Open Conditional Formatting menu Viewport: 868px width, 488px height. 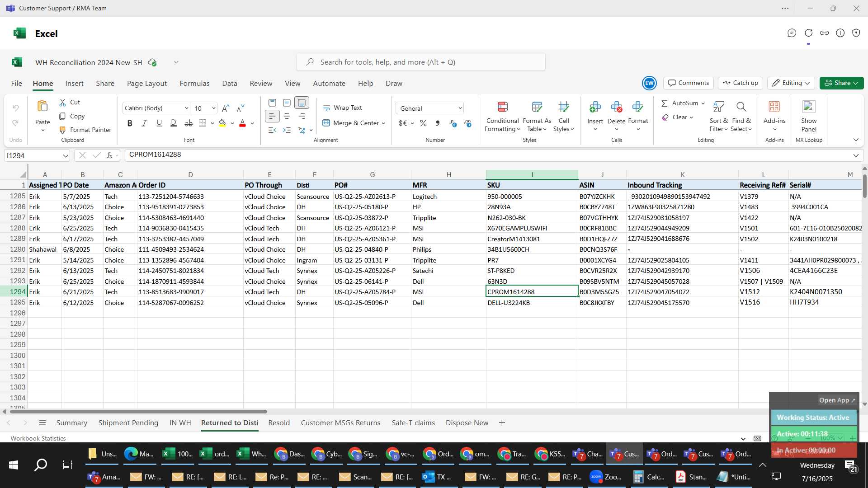click(x=502, y=117)
